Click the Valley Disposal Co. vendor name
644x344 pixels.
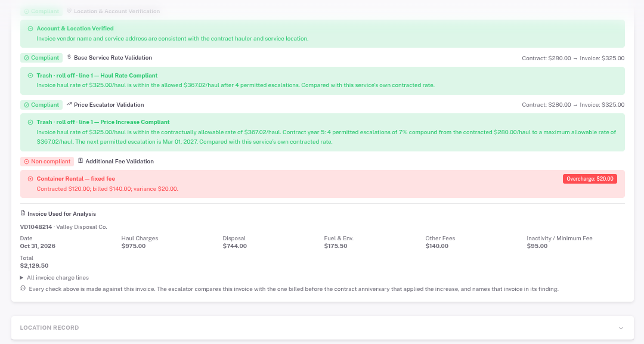click(x=82, y=227)
